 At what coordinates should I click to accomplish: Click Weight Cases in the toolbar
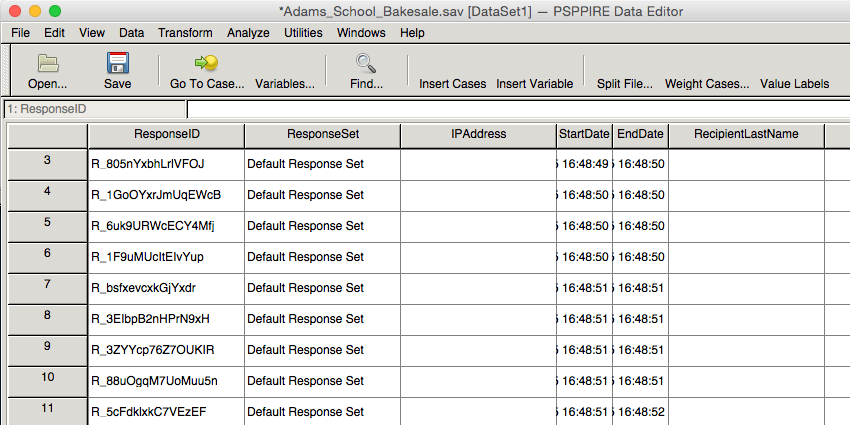[707, 84]
